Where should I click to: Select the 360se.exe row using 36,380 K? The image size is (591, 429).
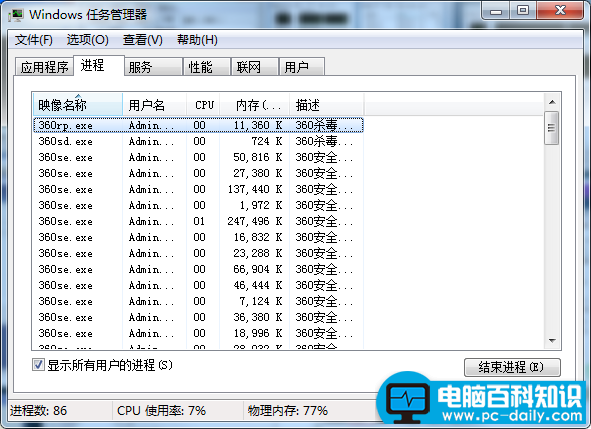198,317
